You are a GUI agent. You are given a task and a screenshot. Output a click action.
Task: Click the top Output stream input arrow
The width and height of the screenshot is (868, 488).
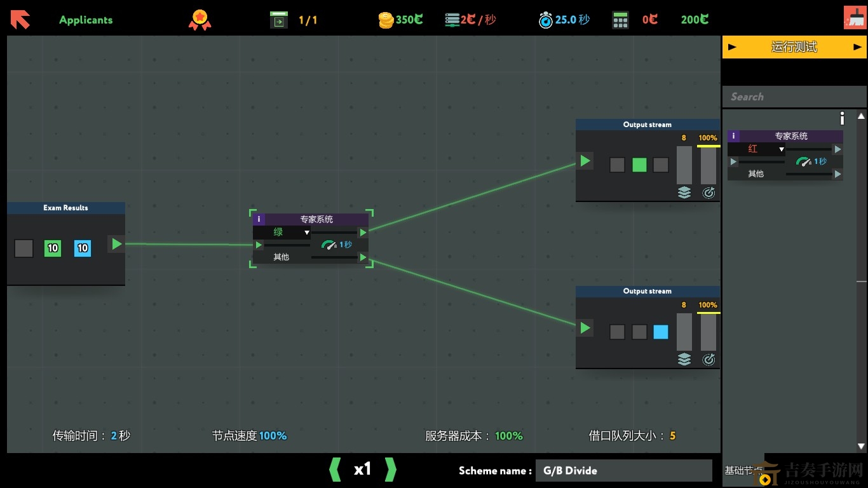tap(585, 161)
